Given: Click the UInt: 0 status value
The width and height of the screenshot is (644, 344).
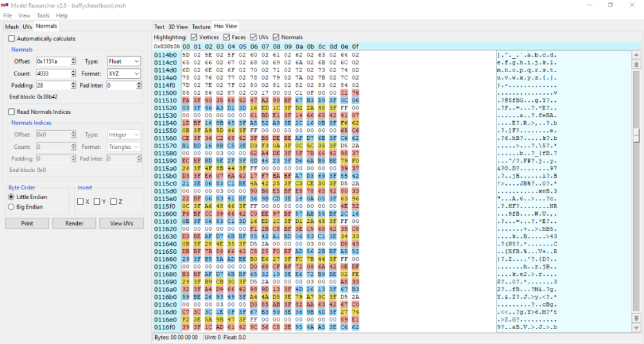Looking at the screenshot, I should pyautogui.click(x=213, y=337).
